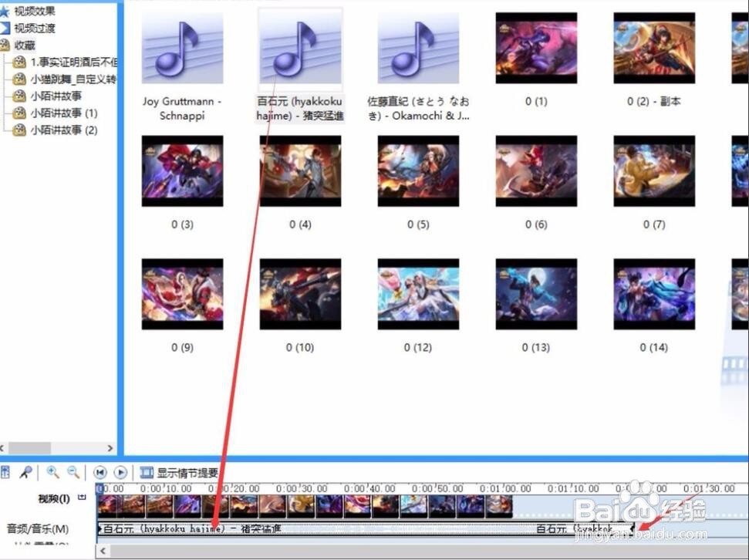Zoom out the timeline
749x560 pixels.
(73, 473)
